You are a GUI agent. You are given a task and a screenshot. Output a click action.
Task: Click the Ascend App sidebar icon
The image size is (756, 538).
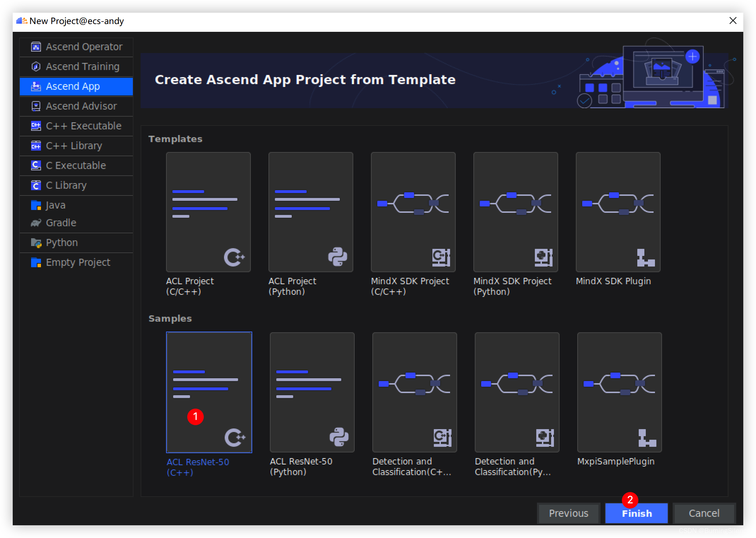coord(36,86)
